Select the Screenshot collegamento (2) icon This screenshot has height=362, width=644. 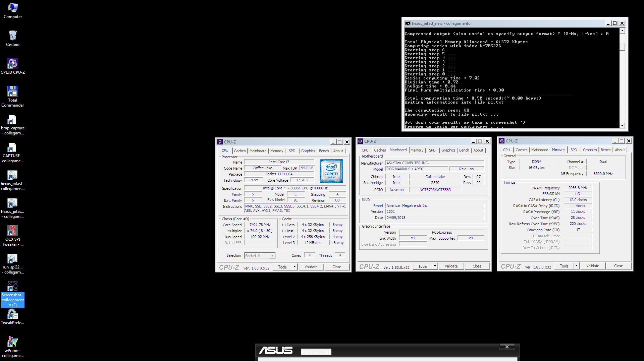tap(13, 294)
